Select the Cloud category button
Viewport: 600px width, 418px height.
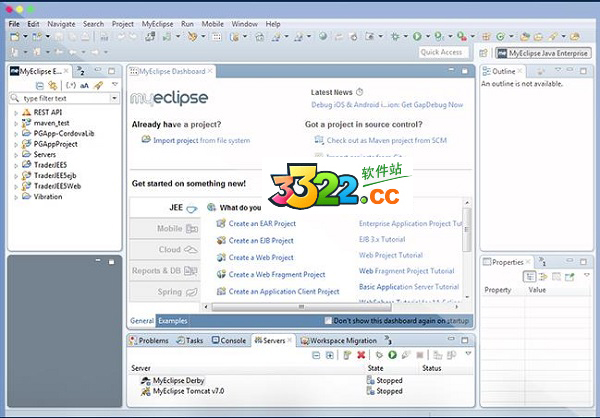[165, 250]
